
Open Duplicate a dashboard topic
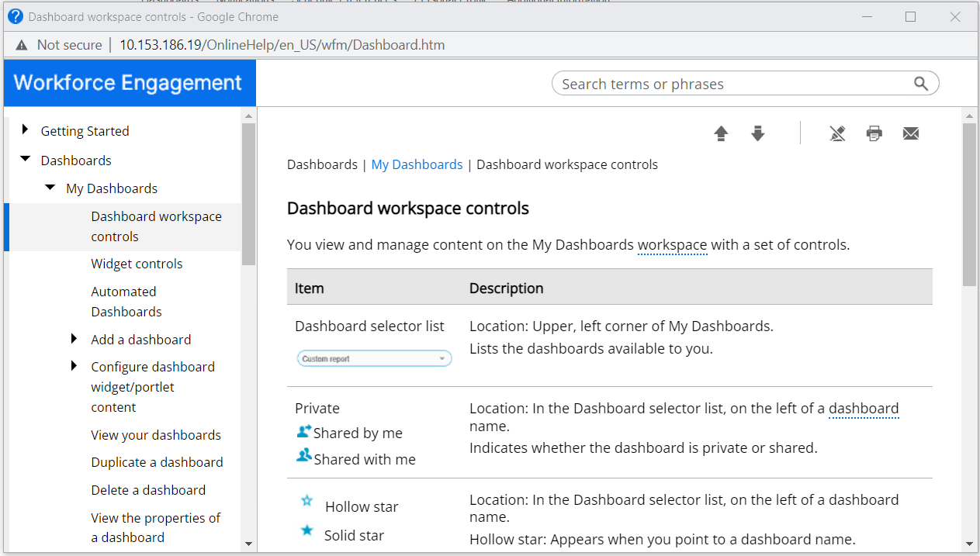click(157, 462)
